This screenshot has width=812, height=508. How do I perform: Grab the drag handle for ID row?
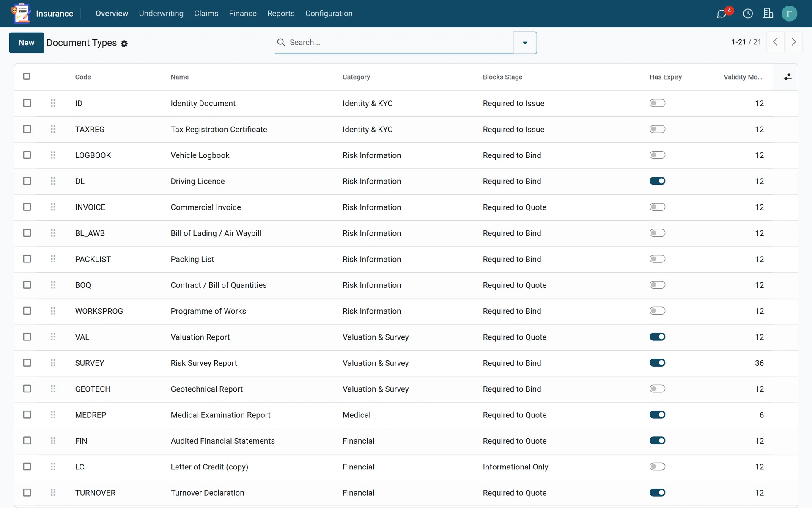[53, 103]
